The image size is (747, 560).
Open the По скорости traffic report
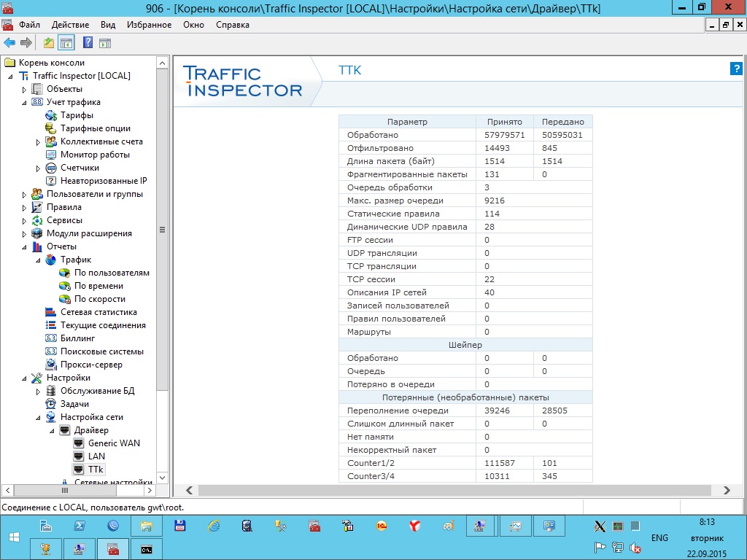(x=99, y=299)
